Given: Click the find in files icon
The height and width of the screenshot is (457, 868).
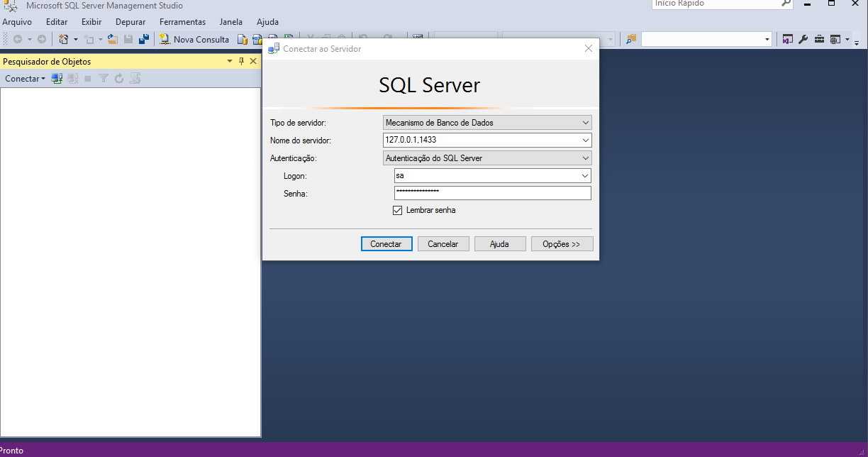Looking at the screenshot, I should tap(631, 40).
